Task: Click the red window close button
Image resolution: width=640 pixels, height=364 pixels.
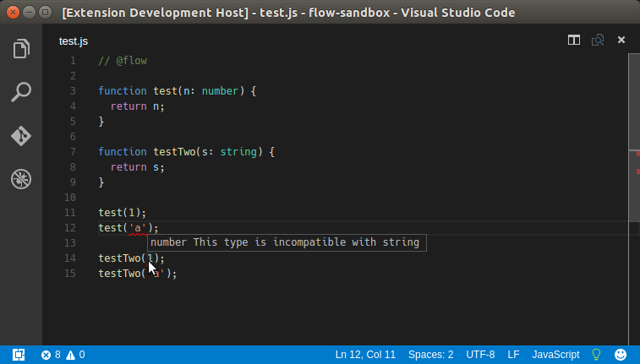Action: click(13, 12)
